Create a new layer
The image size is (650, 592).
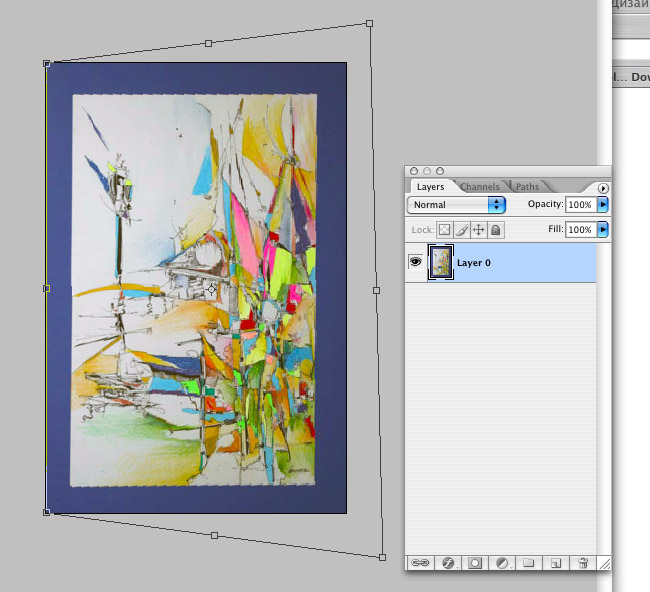click(x=555, y=563)
